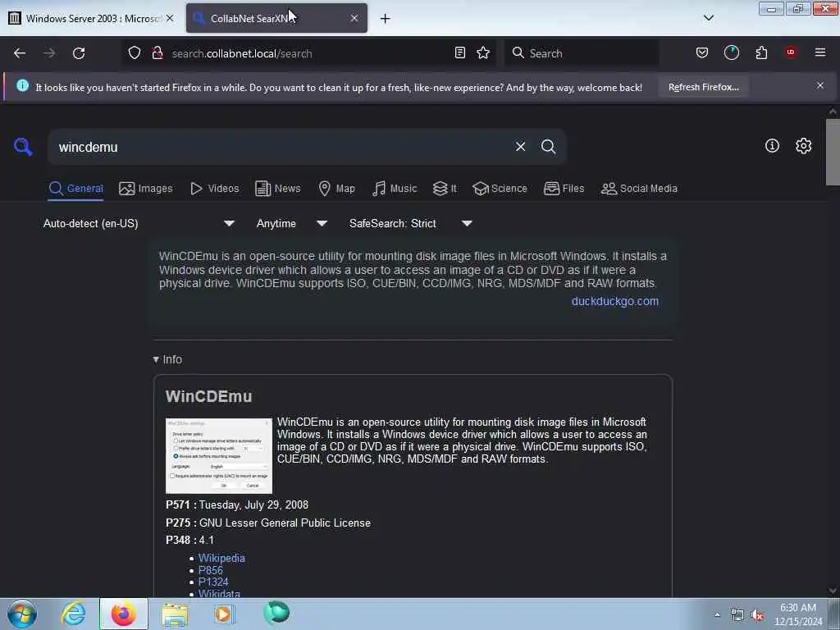This screenshot has height=630, width=840.
Task: Click the SearXNG magnifier logo
Action: tap(23, 146)
